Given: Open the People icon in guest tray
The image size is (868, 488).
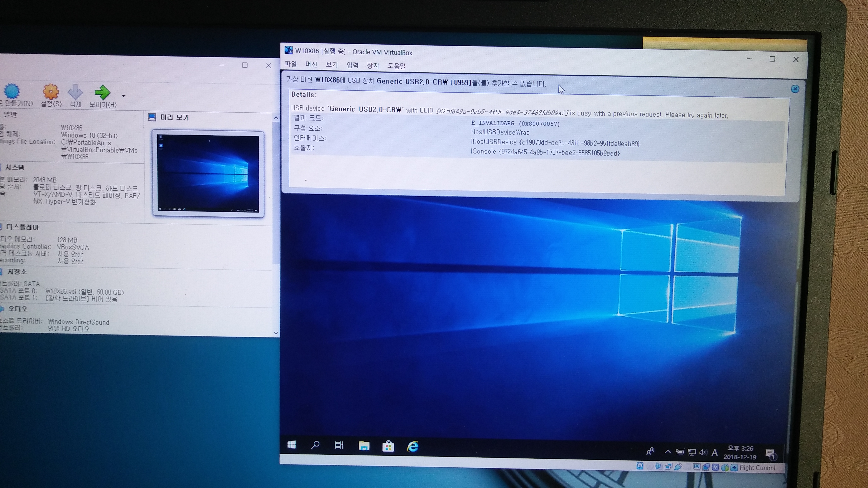Looking at the screenshot, I should pos(650,451).
